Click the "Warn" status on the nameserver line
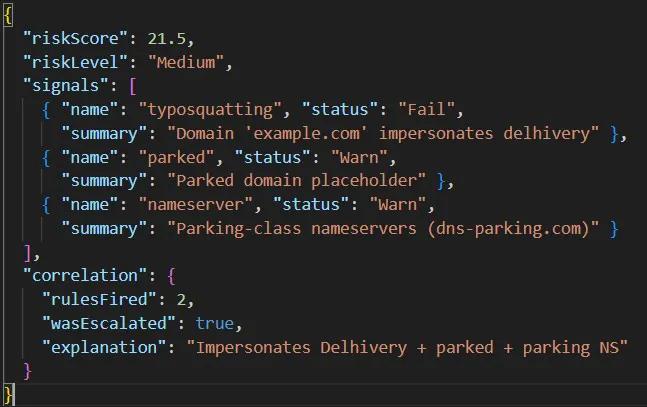The image size is (647, 407). pyautogui.click(x=398, y=205)
